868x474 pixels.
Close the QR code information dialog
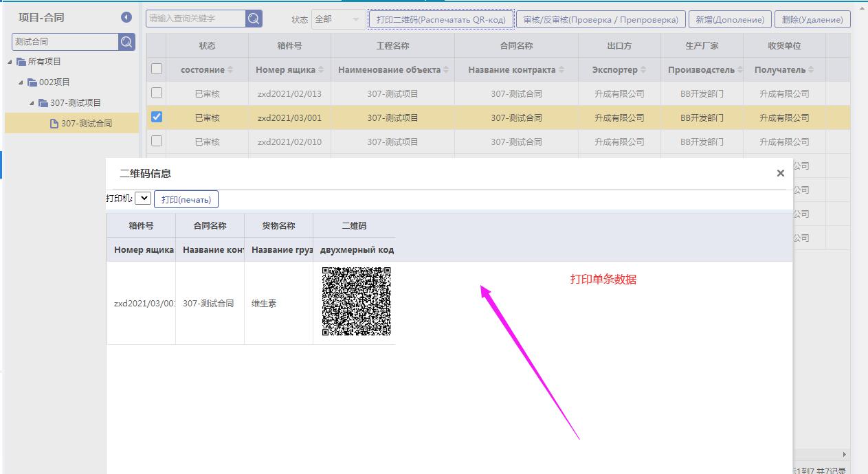point(780,173)
